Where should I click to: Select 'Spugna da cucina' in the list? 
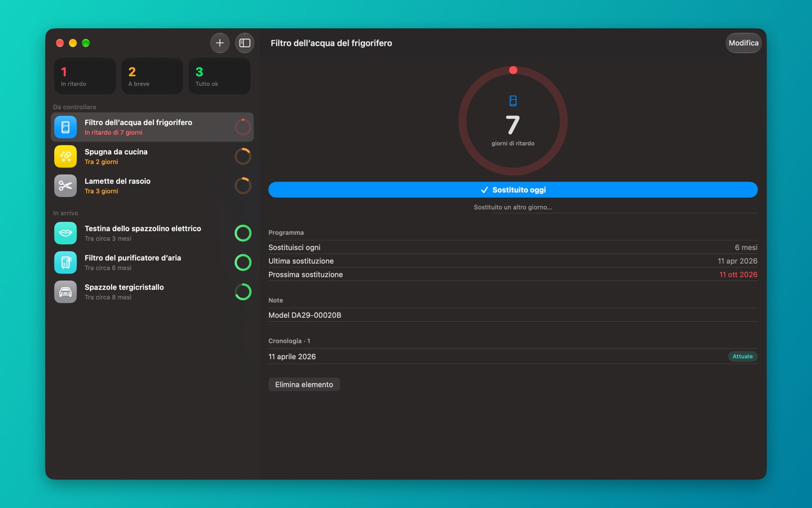152,156
